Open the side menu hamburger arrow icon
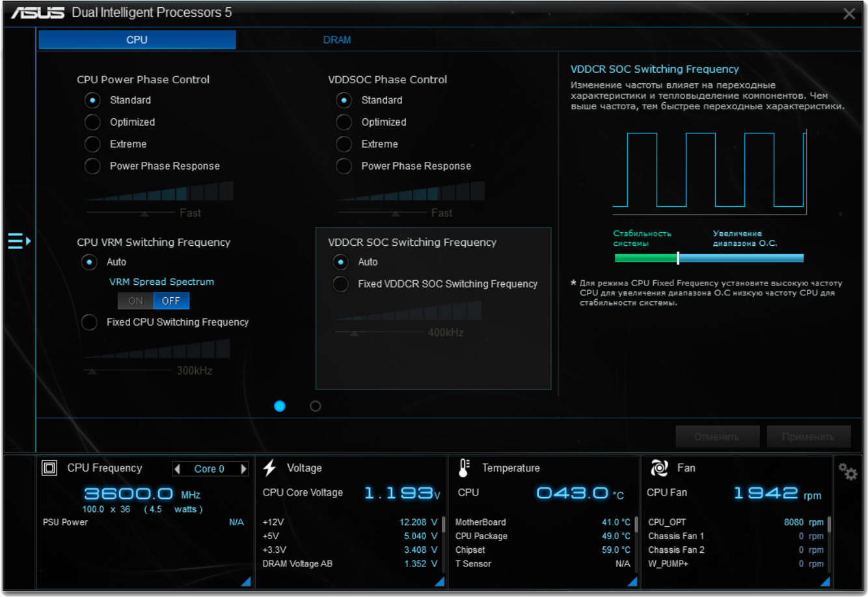 pos(19,241)
